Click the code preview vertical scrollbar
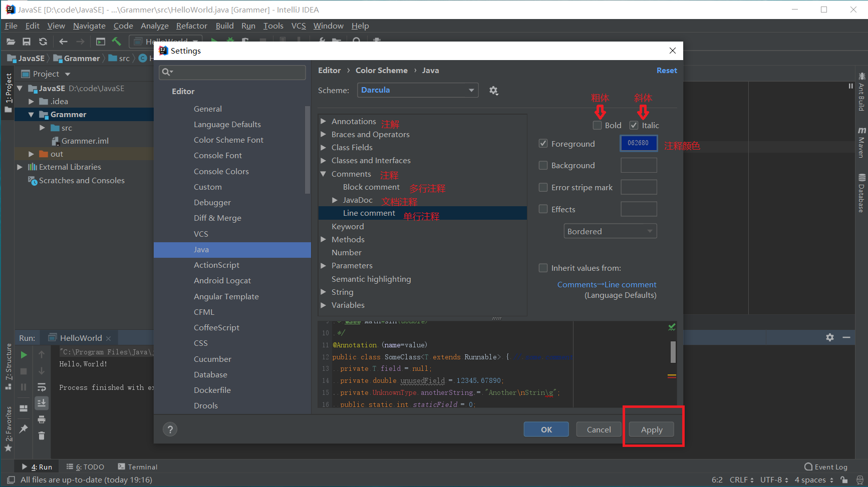This screenshot has height=487, width=868. click(x=673, y=352)
